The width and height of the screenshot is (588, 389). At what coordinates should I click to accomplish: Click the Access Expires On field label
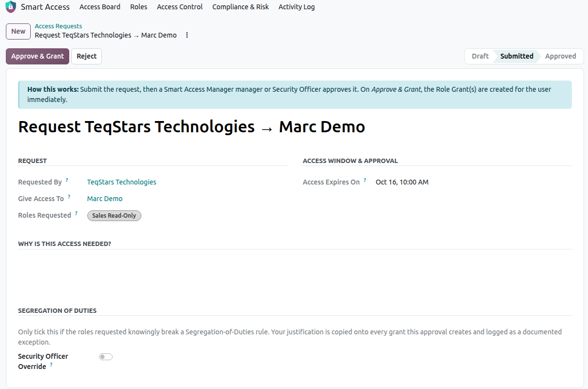click(331, 182)
